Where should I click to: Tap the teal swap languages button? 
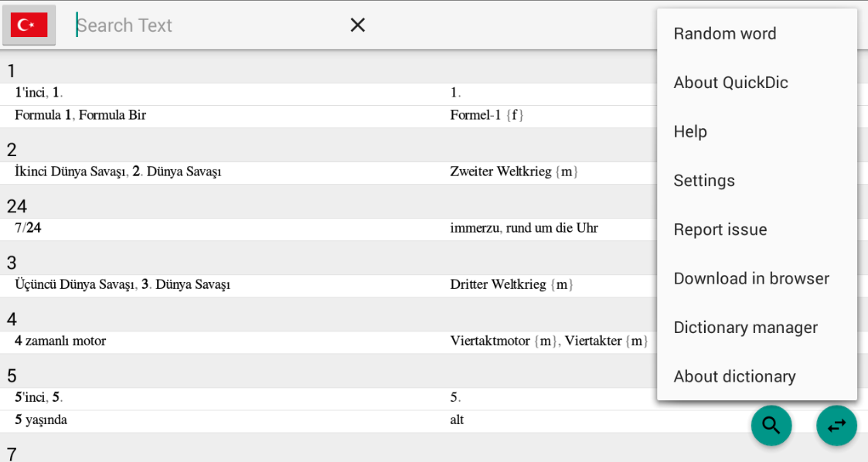click(x=836, y=425)
